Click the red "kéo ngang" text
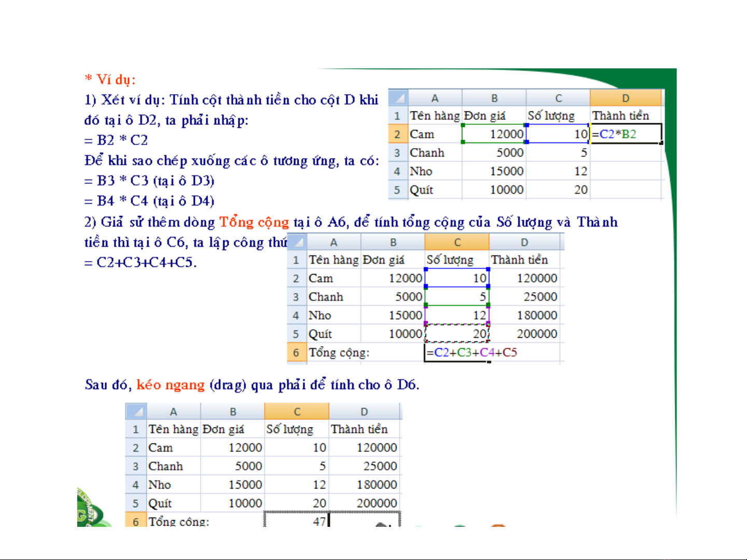Viewport: 747px width, 560px height. (171, 385)
